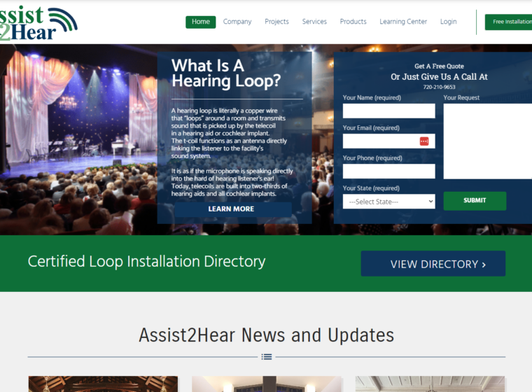This screenshot has height=392, width=532.
Task: Open the Products menu
Action: [353, 22]
